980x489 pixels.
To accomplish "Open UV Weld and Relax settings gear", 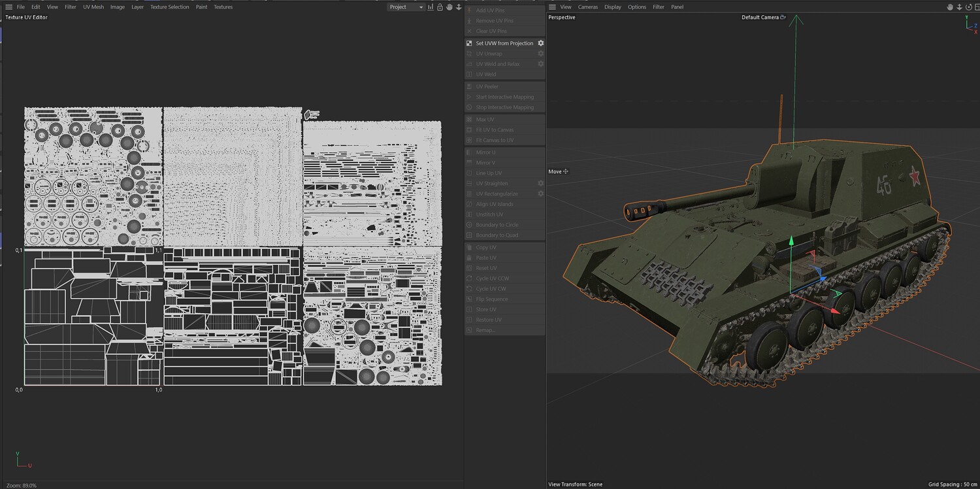I will (541, 64).
